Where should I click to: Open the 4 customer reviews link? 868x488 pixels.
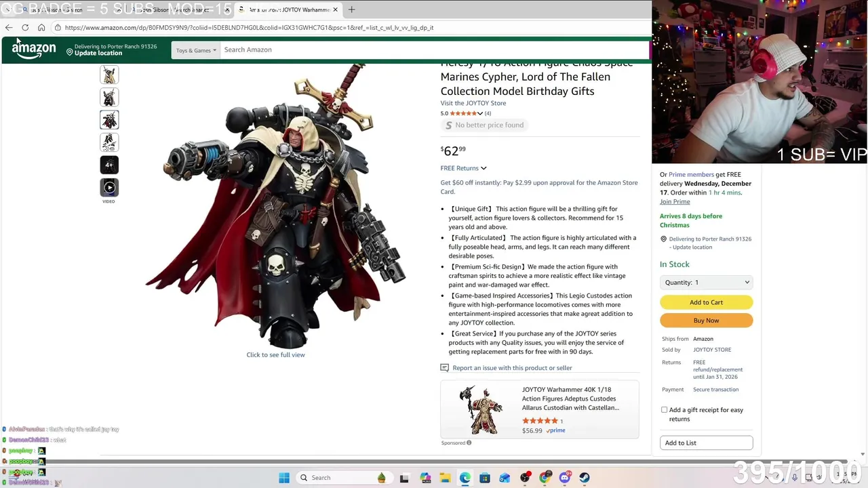tap(488, 113)
